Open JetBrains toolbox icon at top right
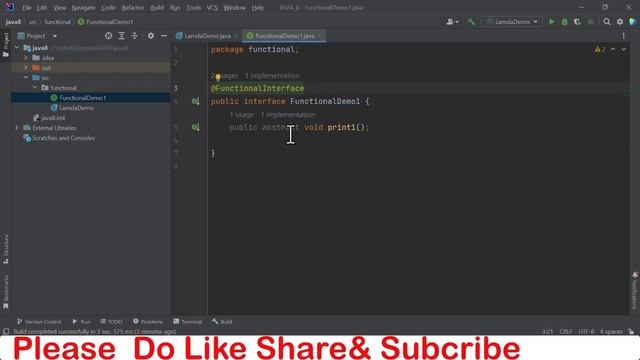 click(633, 22)
